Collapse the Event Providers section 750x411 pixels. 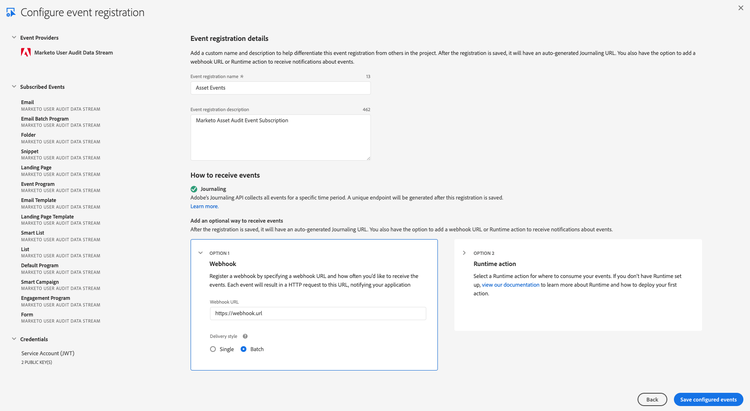tap(14, 37)
